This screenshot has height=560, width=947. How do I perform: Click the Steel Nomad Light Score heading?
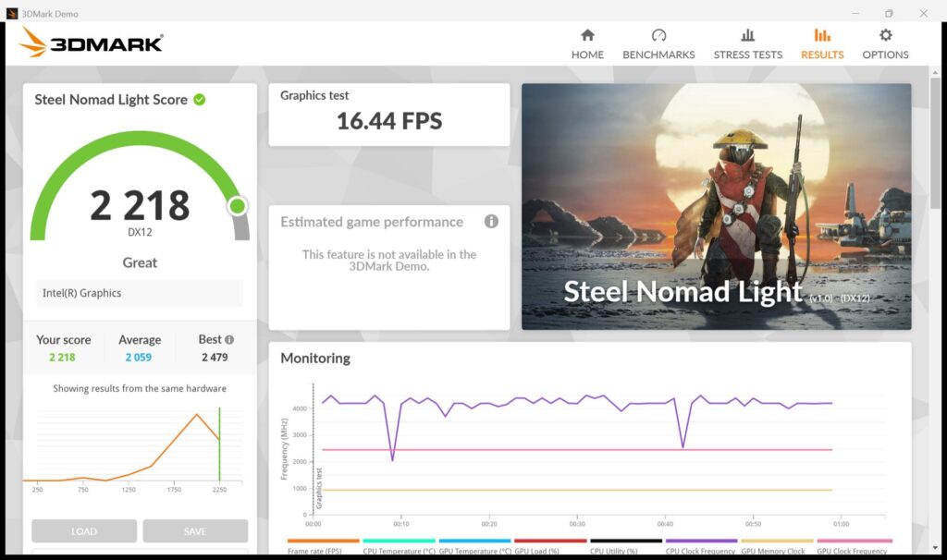(111, 100)
